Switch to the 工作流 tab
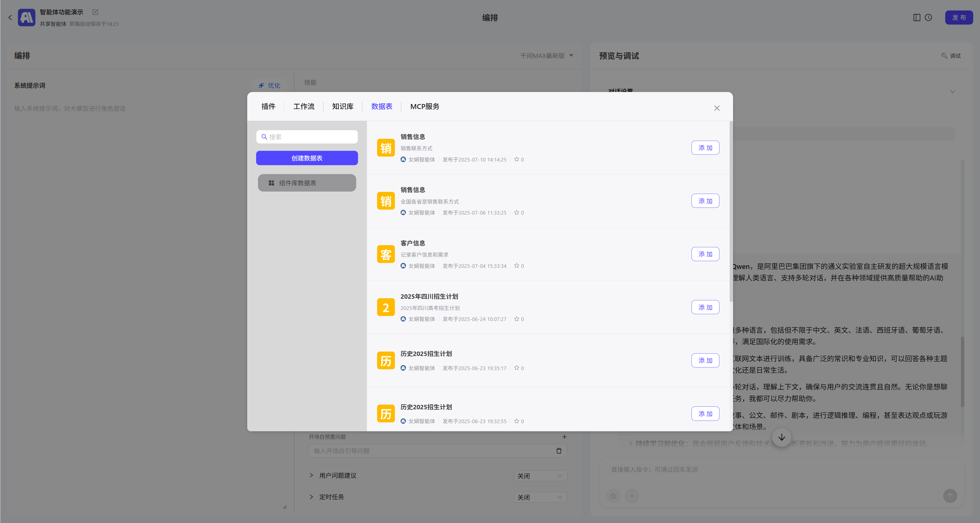 click(x=304, y=106)
